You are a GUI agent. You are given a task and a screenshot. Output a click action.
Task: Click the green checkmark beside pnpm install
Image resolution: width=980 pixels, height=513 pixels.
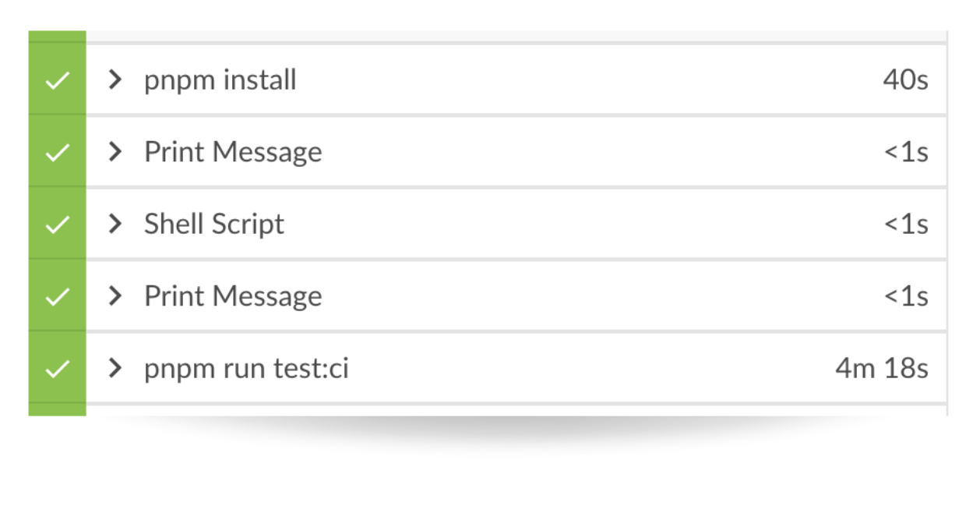click(x=57, y=80)
